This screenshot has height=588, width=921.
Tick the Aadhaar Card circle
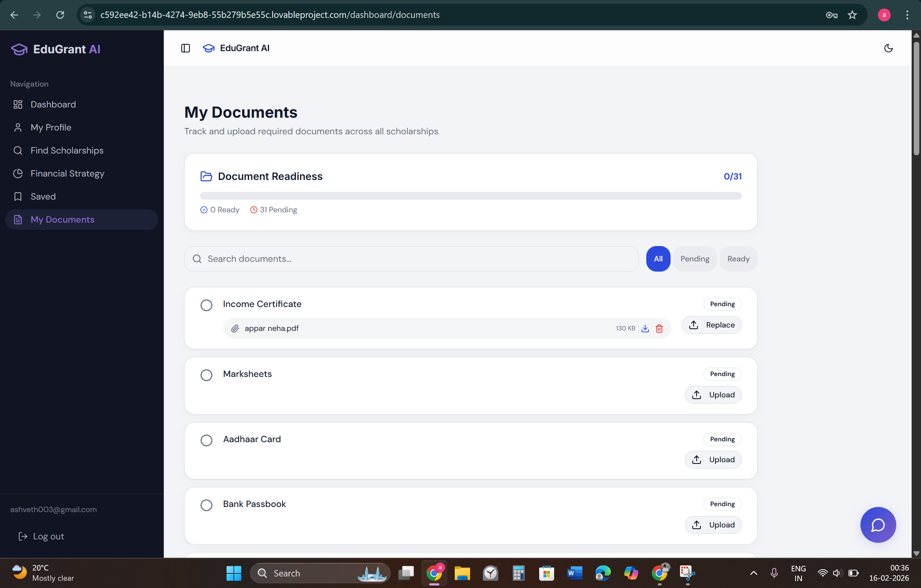coord(206,440)
